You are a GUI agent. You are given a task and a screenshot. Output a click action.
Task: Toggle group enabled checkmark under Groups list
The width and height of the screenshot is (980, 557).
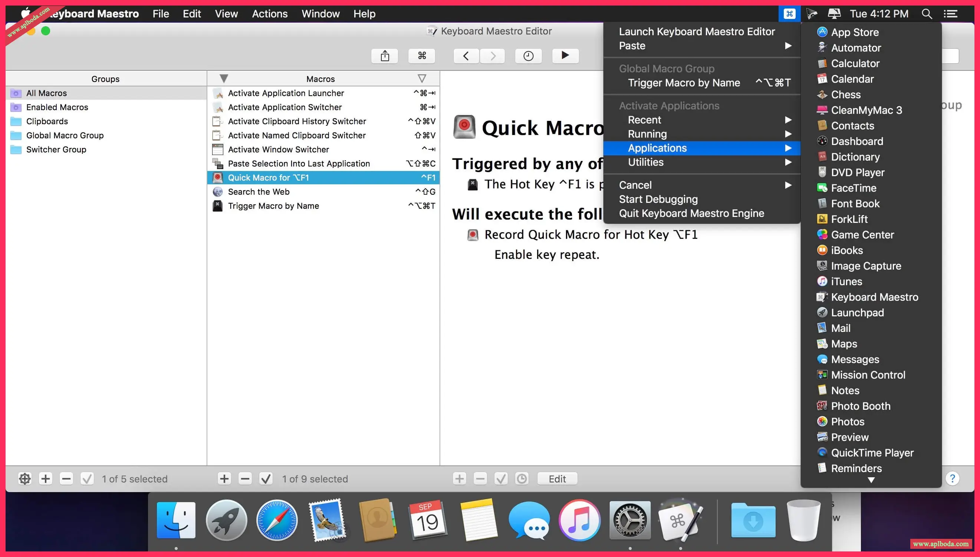click(x=87, y=479)
